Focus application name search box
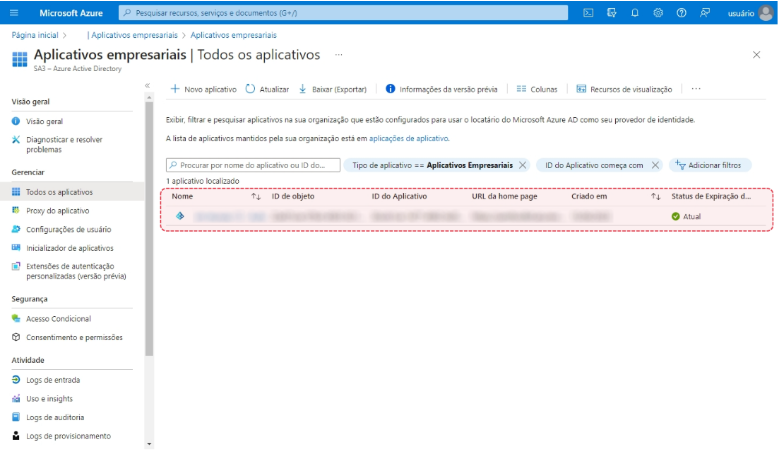Viewport: 779px width, 453px height. 253,165
